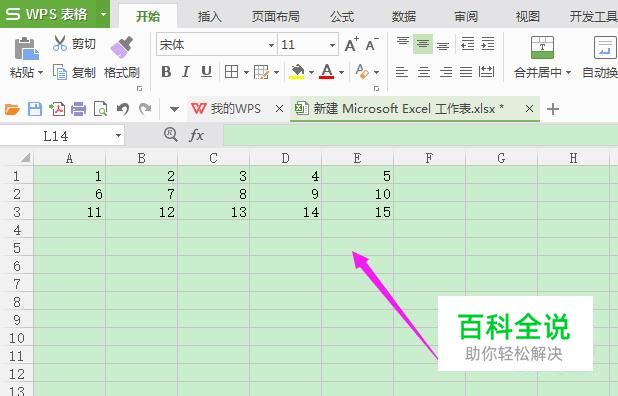Select the Format Painter brush

pos(122,48)
